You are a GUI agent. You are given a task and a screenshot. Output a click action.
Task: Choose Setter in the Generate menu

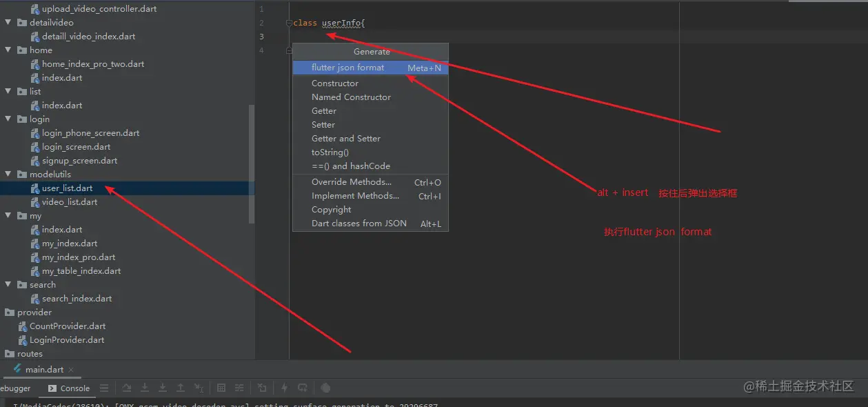tap(370, 125)
